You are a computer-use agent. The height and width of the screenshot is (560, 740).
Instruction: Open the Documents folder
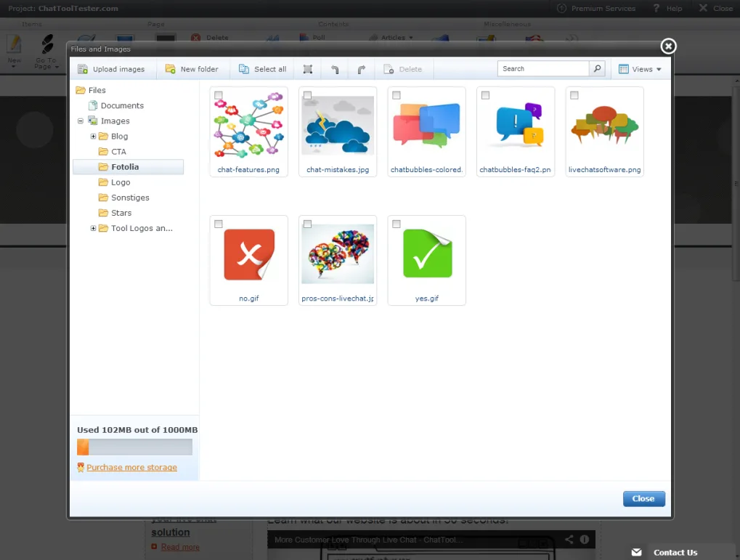[117, 105]
